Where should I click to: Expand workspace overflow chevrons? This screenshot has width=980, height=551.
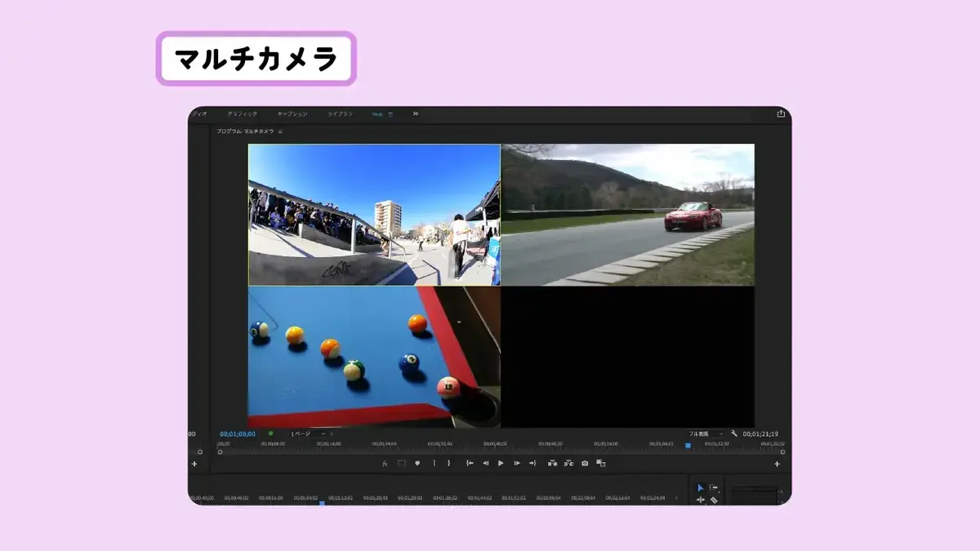click(x=416, y=113)
